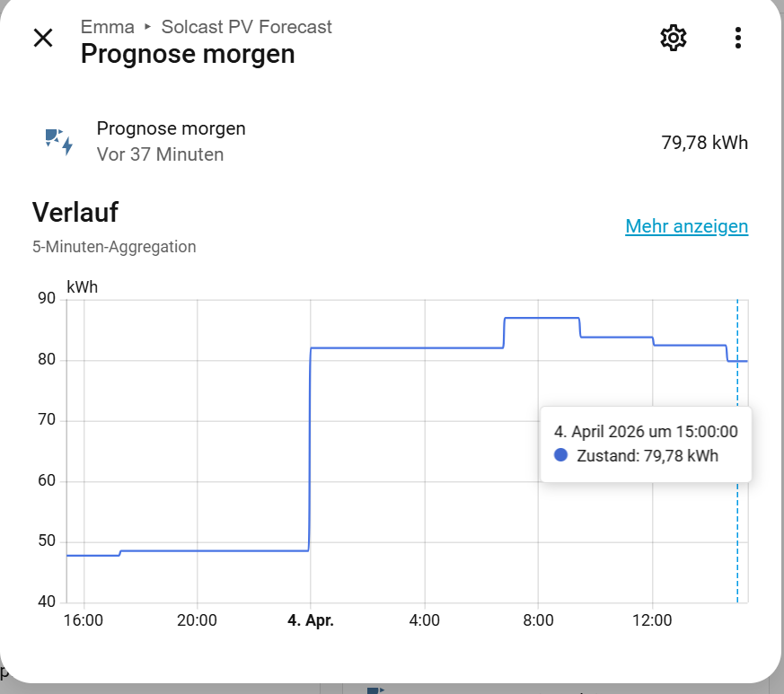The image size is (784, 694).
Task: Click the blue Zustand series dot in tooltip
Action: coord(560,455)
